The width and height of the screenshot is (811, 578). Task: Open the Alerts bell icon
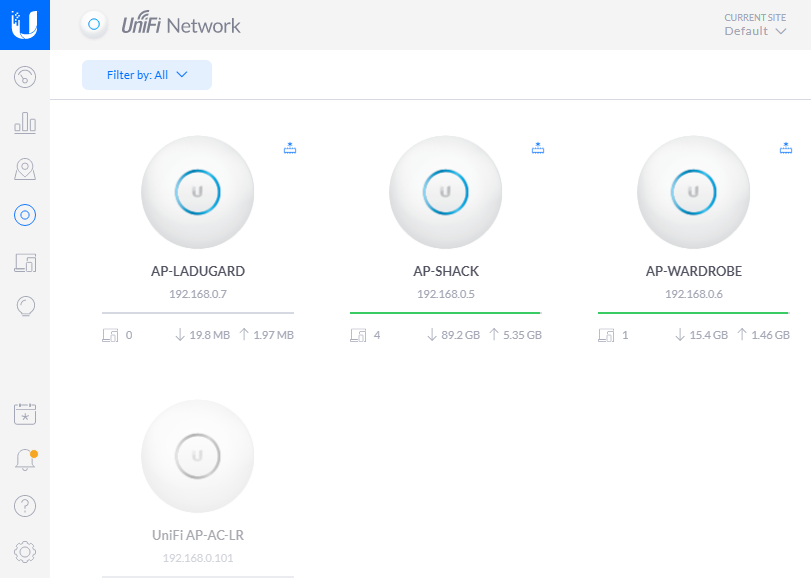[25, 460]
